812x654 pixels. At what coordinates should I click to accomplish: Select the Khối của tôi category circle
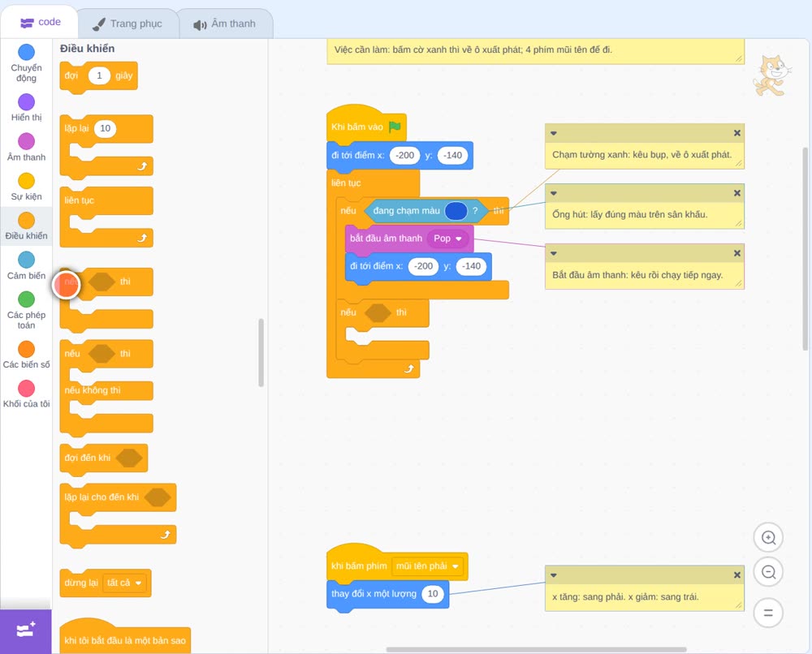point(27,389)
